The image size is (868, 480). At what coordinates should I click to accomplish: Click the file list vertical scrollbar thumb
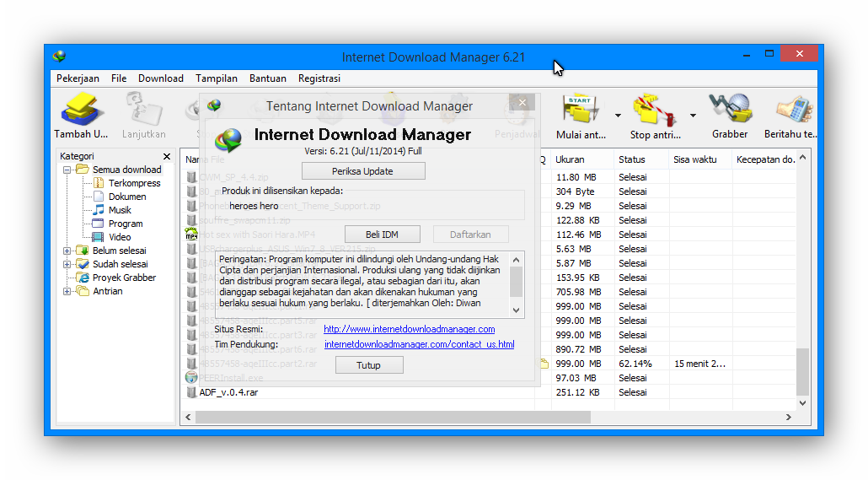coord(802,371)
